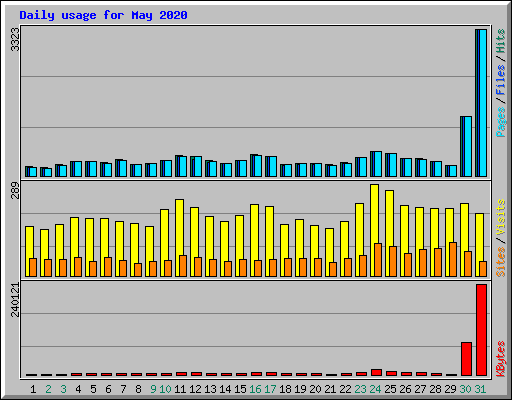The height and width of the screenshot is (400, 512).
Task: Click the cyan hits bar for day 30
Action: click(468, 146)
